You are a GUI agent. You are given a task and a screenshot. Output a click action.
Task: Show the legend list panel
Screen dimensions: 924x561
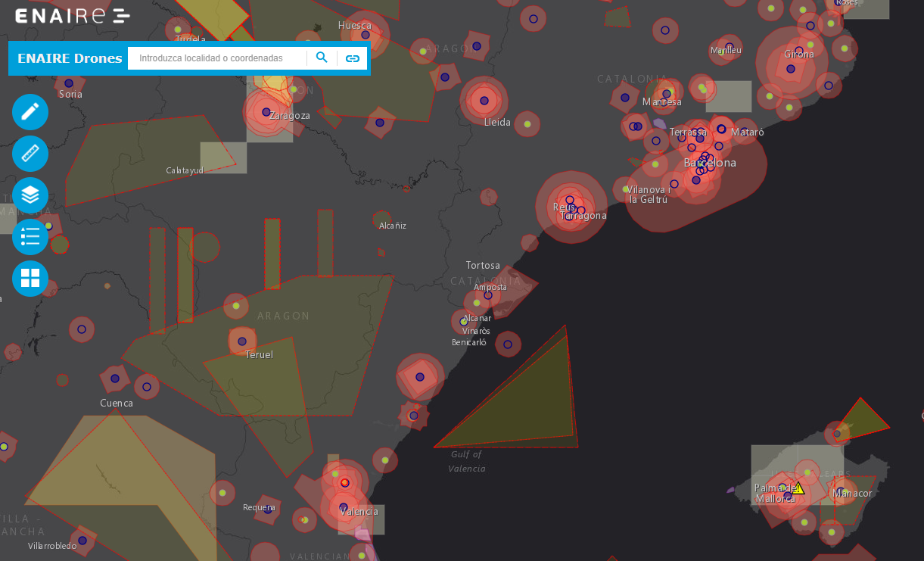tap(30, 236)
